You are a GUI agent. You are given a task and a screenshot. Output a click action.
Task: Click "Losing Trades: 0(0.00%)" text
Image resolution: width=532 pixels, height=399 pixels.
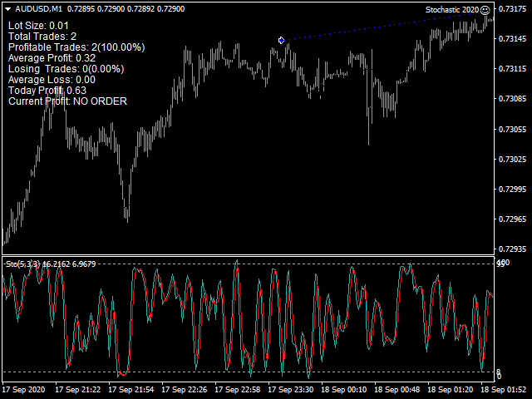click(x=66, y=69)
